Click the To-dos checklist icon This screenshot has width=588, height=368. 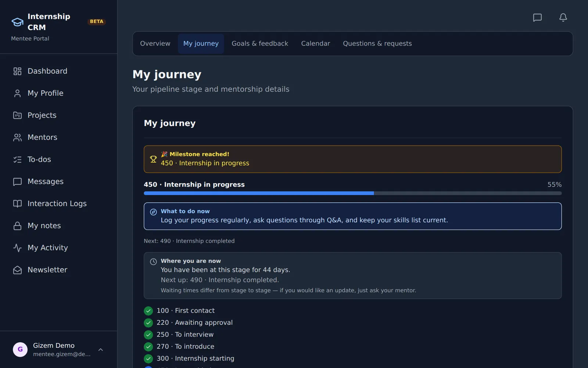[x=17, y=159]
